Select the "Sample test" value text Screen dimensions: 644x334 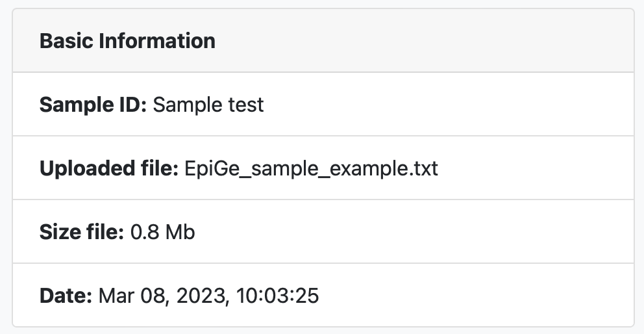208,105
